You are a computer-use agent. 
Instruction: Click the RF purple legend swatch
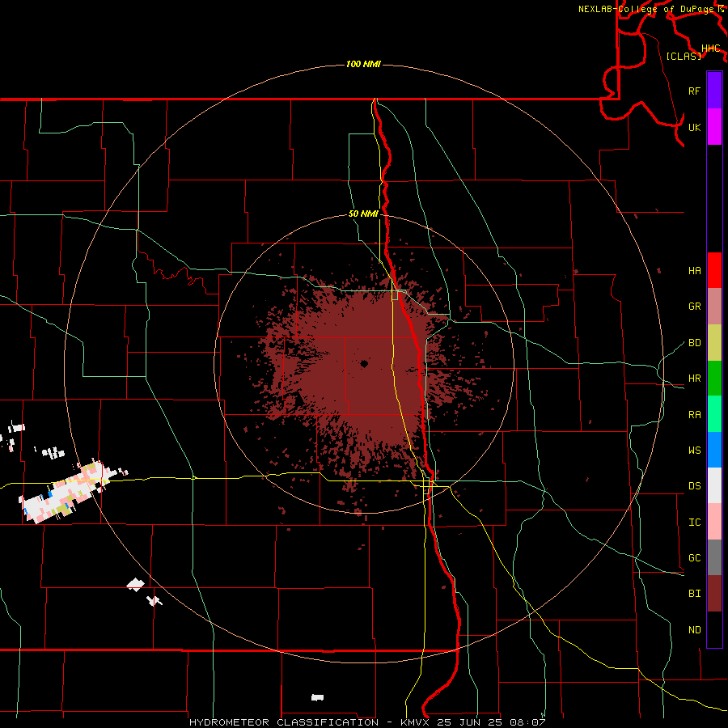(714, 91)
